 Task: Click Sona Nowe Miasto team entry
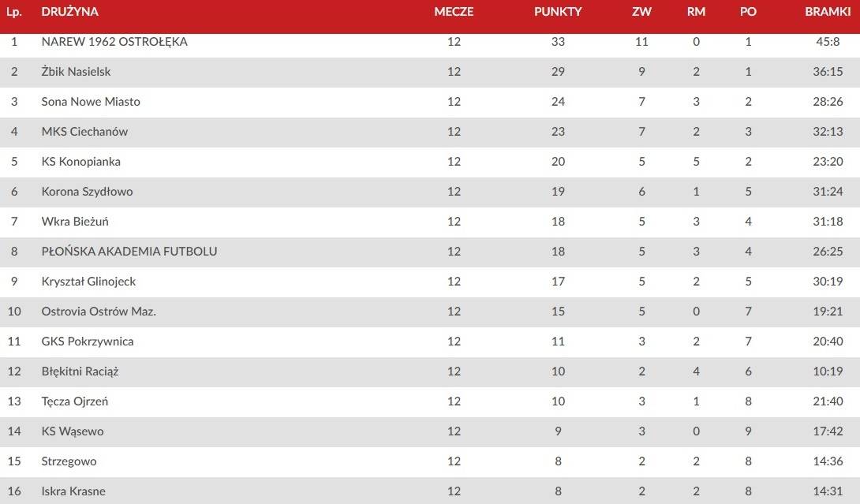pyautogui.click(x=91, y=102)
